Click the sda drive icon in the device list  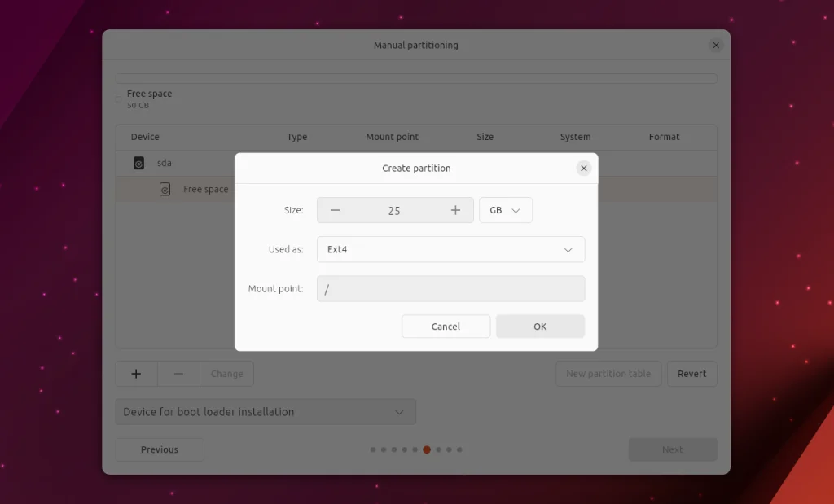pos(138,163)
